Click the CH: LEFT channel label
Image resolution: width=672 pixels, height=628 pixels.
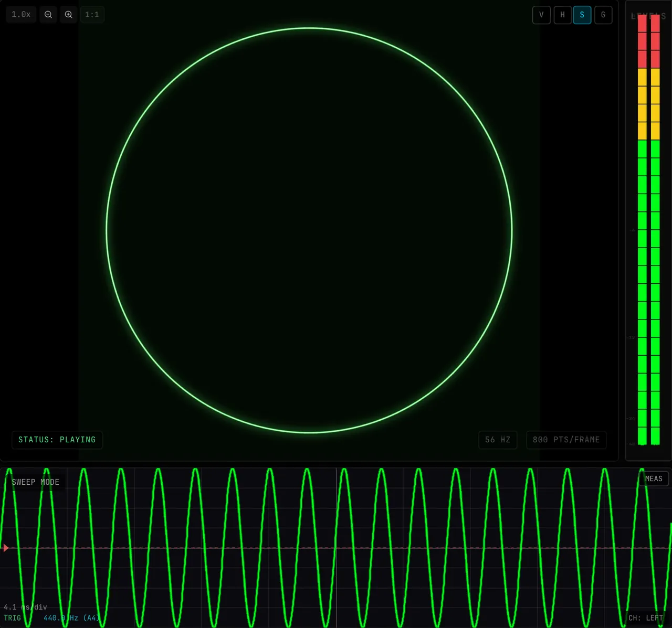point(646,618)
